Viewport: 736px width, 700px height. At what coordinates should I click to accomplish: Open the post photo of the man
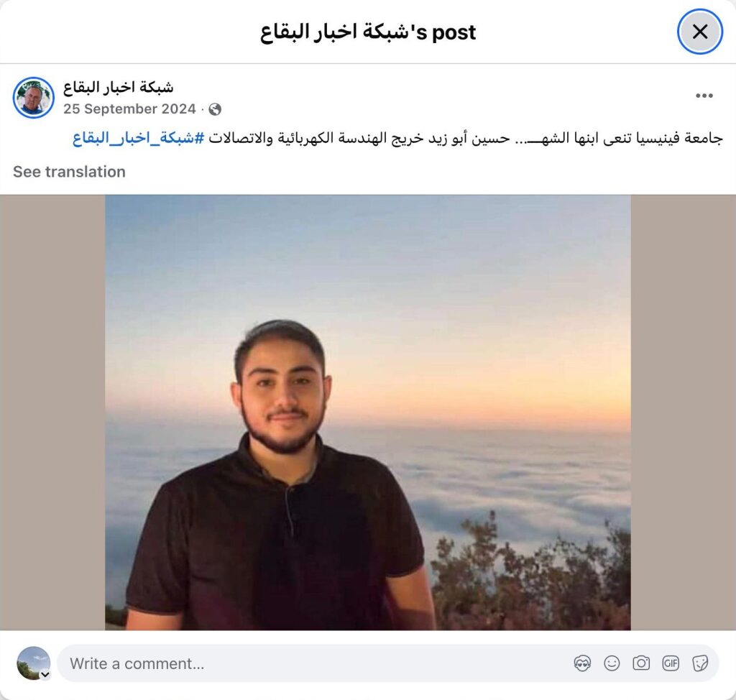(x=367, y=413)
